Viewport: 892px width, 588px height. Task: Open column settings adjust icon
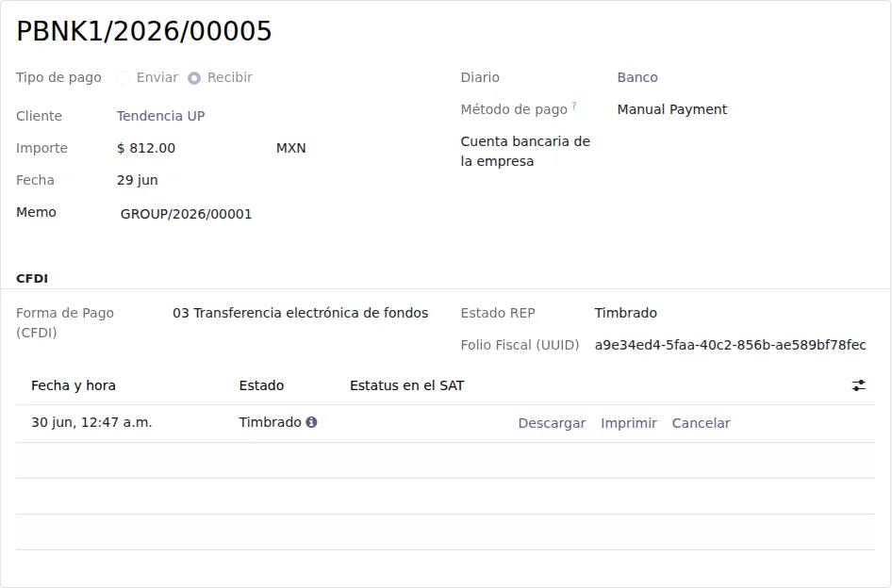click(858, 385)
